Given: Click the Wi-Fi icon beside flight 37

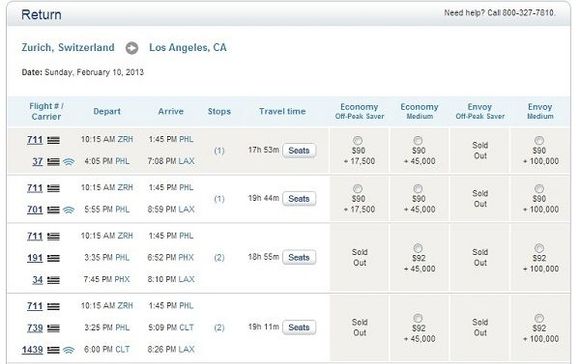Looking at the screenshot, I should coord(69,162).
